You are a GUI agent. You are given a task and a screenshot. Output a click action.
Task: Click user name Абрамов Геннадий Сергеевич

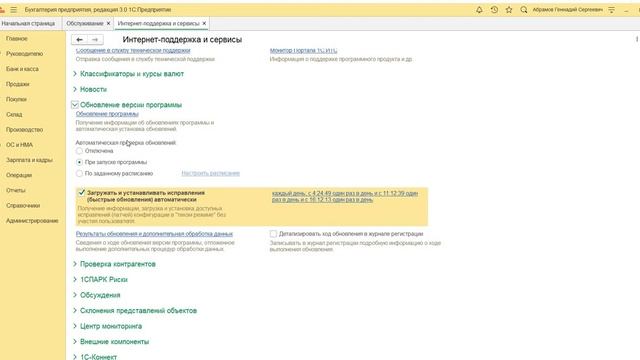tap(568, 9)
